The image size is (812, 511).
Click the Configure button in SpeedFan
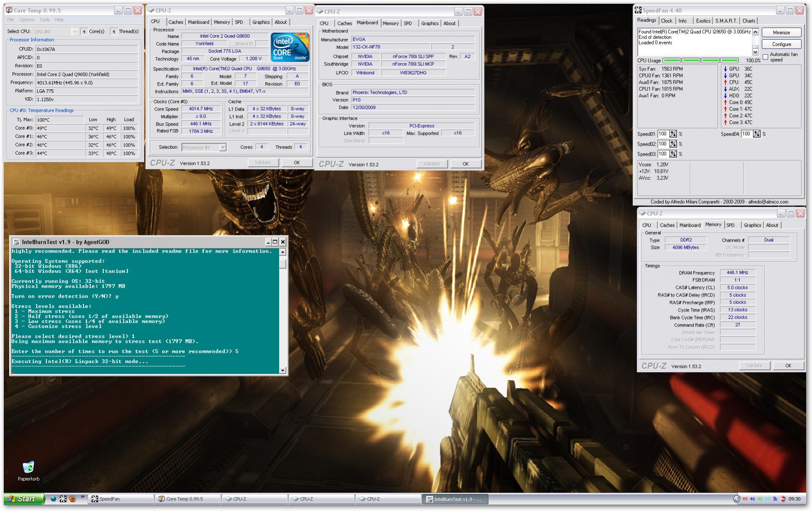[x=781, y=44]
